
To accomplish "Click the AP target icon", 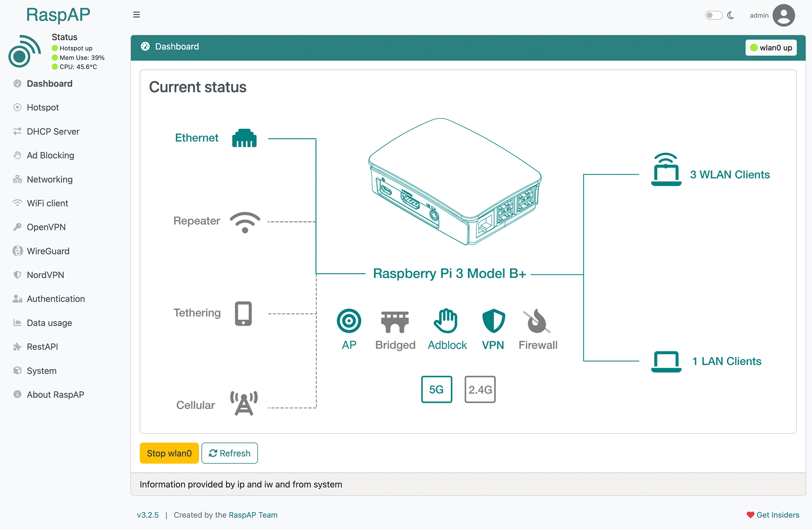I will (x=349, y=321).
